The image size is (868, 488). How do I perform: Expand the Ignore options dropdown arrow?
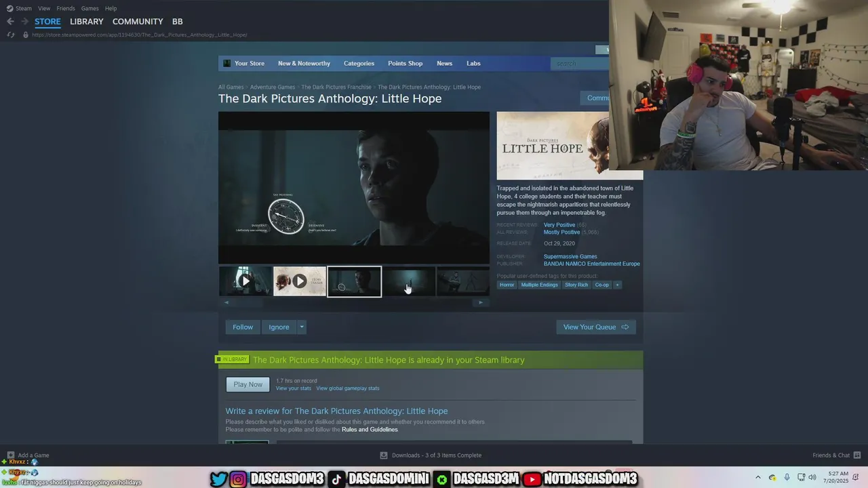[302, 327]
